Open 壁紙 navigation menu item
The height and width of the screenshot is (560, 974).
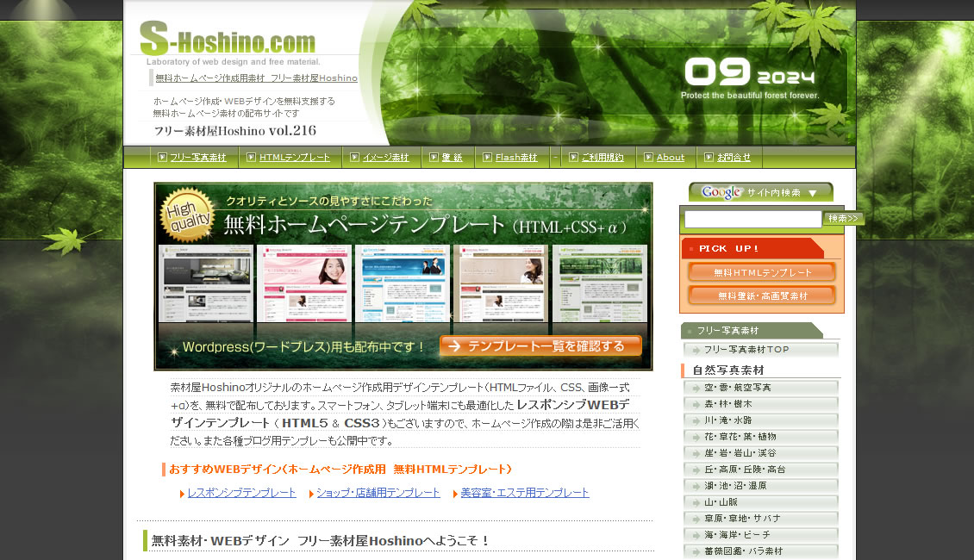(453, 158)
